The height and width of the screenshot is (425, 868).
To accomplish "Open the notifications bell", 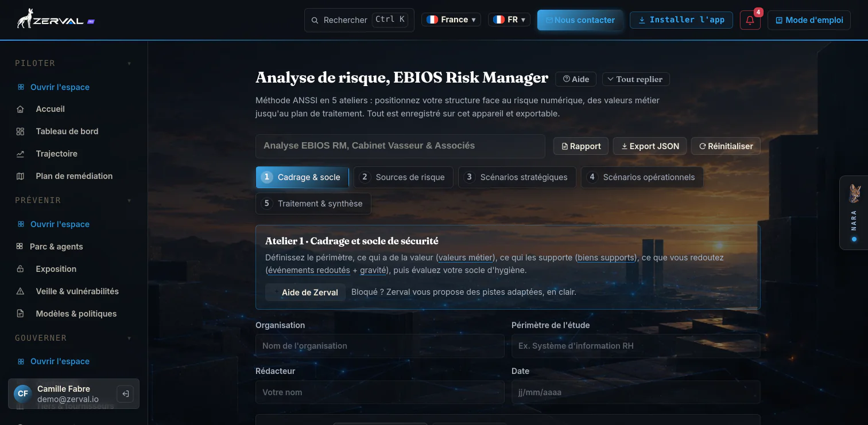I will click(x=750, y=20).
